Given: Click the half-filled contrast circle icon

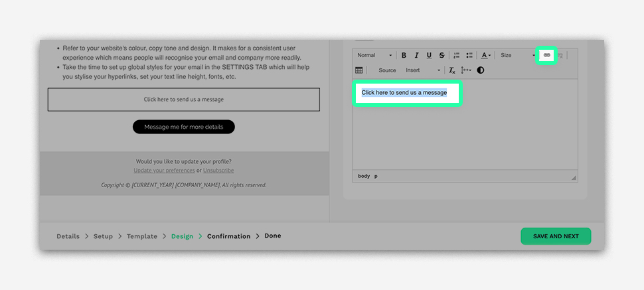Looking at the screenshot, I should (481, 70).
